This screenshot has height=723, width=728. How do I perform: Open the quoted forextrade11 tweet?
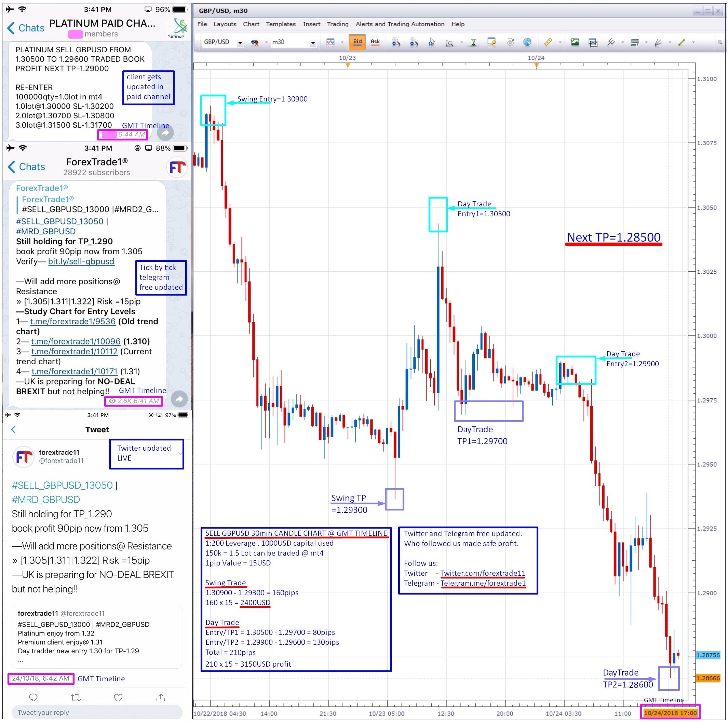click(97, 636)
